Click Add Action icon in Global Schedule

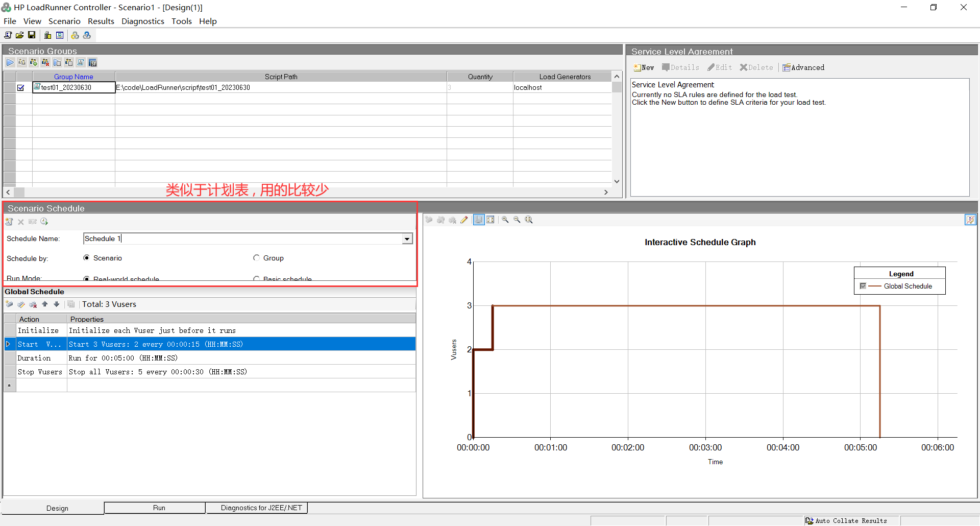pos(9,304)
